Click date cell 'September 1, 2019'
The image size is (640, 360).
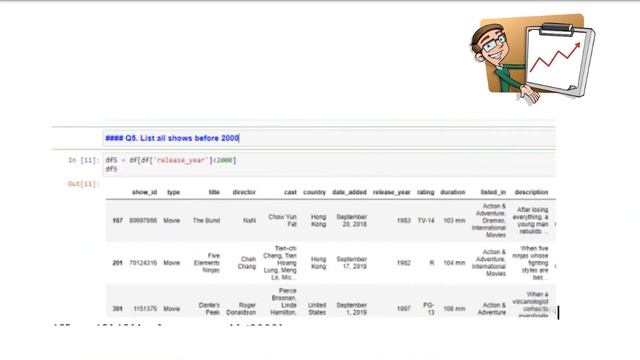coord(351,309)
